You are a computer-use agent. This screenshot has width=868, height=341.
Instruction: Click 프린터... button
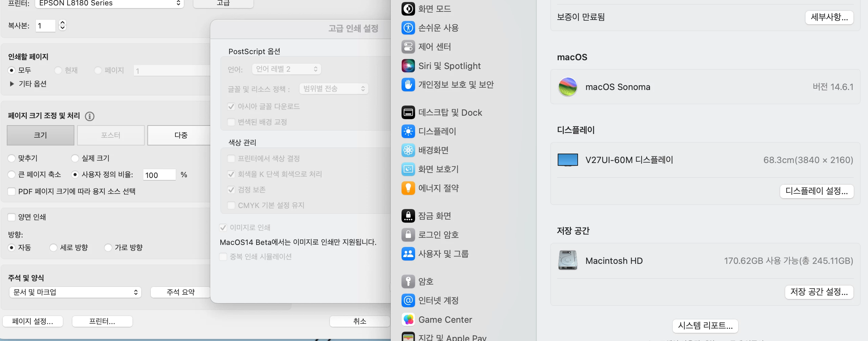(102, 321)
